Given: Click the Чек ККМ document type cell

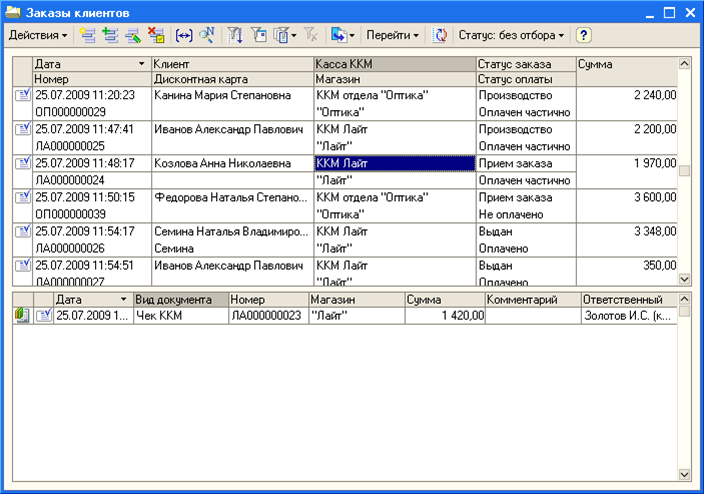Looking at the screenshot, I should (180, 315).
